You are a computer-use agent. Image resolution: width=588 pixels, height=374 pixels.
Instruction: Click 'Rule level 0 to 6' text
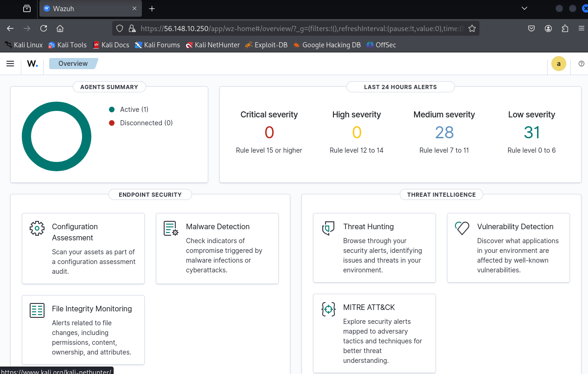532,150
